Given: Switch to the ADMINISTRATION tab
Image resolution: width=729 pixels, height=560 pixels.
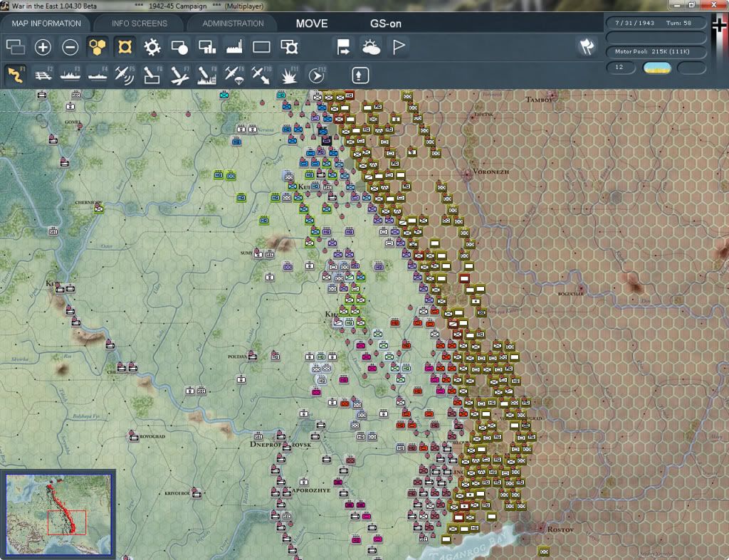Looking at the screenshot, I should click(x=233, y=23).
